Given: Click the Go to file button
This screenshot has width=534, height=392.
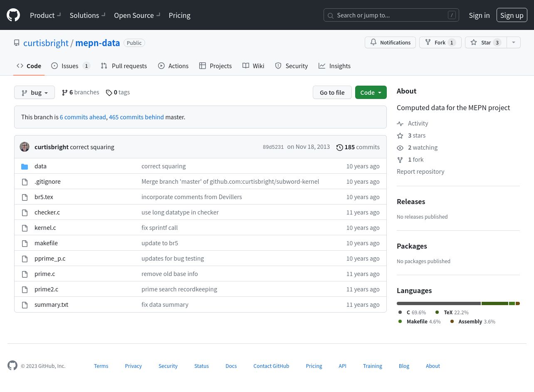Looking at the screenshot, I should click(x=332, y=92).
